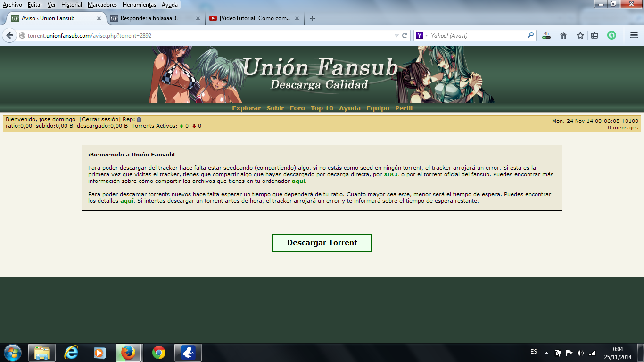Reload the page with refresh icon
644x362 pixels.
405,35
